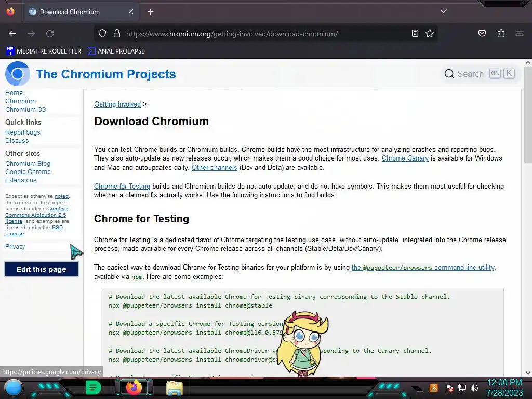Close the Download Chromium tab
This screenshot has height=399, width=532.
[131, 11]
